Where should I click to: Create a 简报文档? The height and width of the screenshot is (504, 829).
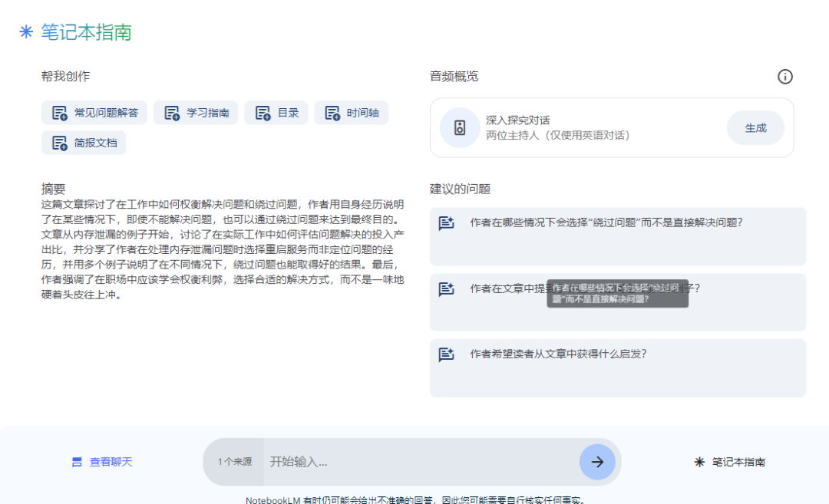tap(84, 143)
